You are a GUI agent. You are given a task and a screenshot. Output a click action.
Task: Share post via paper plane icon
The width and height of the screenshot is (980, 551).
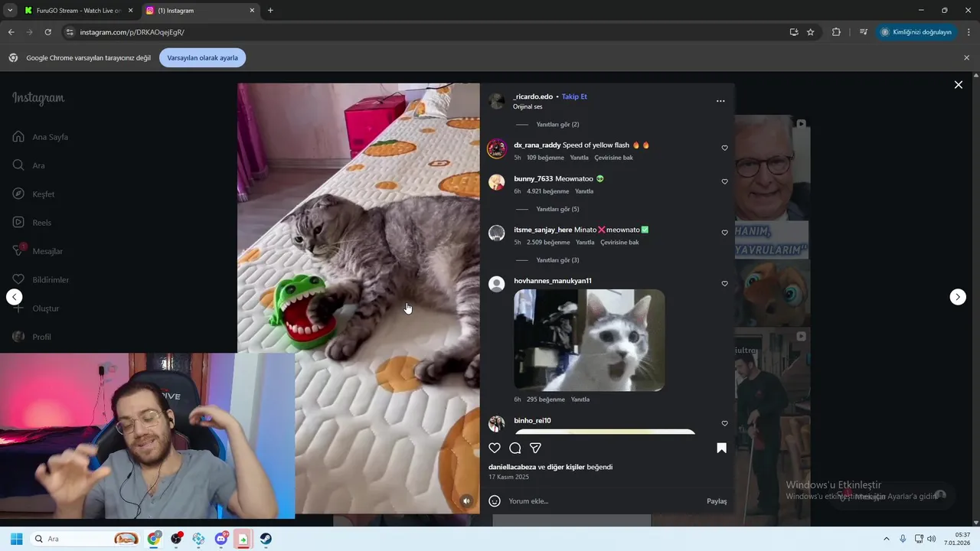pyautogui.click(x=536, y=448)
